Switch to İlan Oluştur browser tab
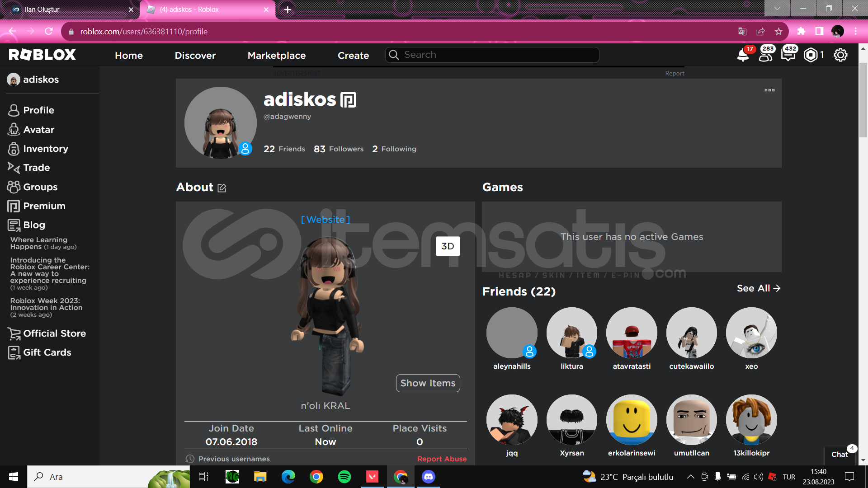 click(x=68, y=9)
